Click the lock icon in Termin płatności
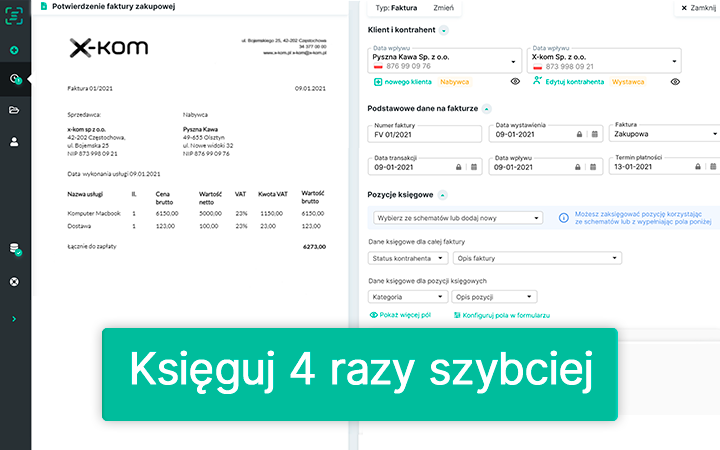720x450 pixels. tap(698, 167)
